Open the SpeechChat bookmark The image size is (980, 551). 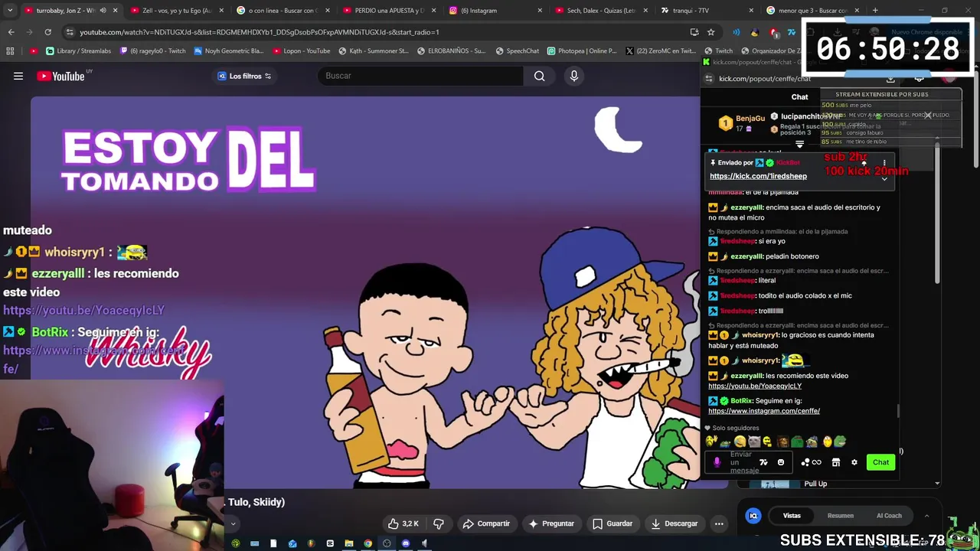click(x=518, y=51)
